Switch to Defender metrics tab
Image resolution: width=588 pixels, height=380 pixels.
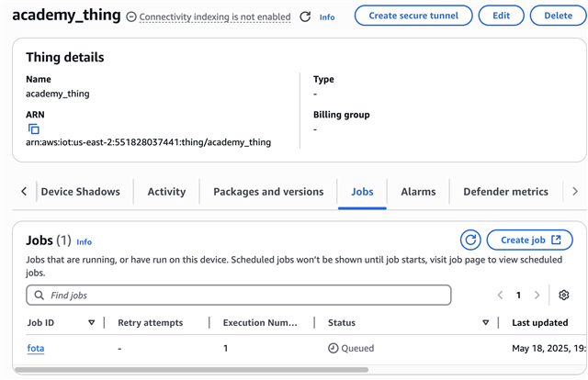point(506,192)
